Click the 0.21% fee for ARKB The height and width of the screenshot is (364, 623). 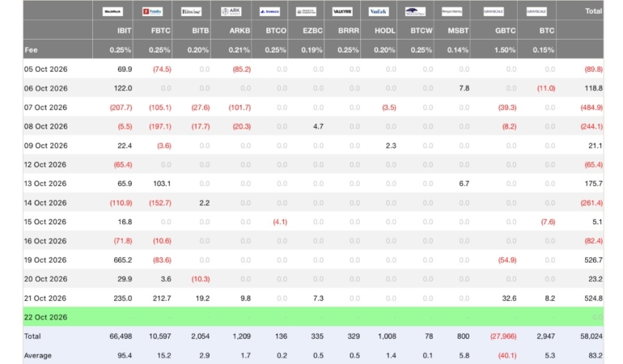tap(239, 50)
